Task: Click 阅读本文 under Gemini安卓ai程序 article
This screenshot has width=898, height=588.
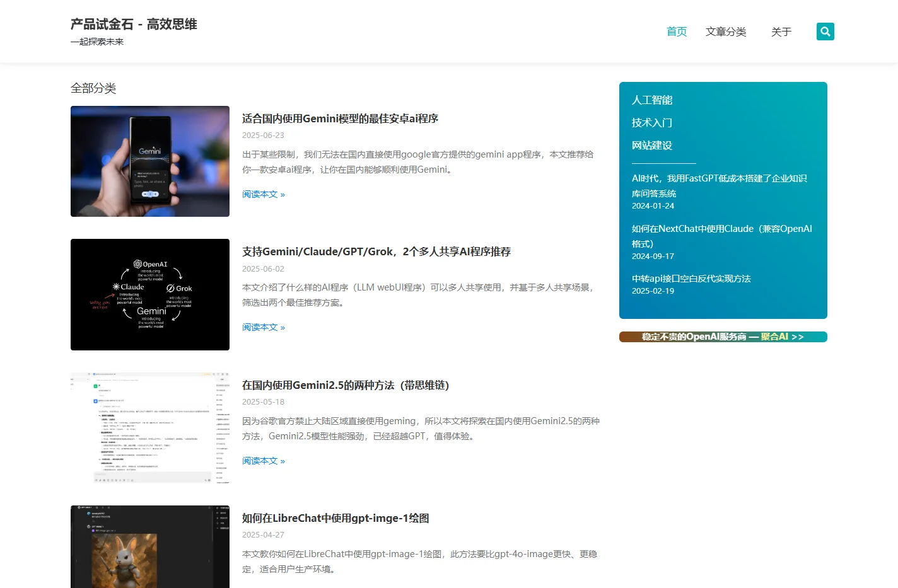Action: [x=264, y=194]
